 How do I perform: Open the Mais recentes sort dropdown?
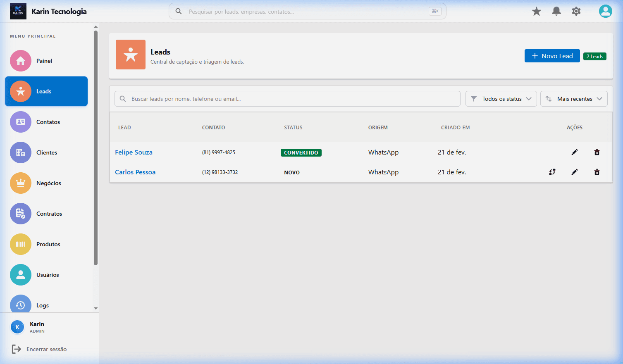[574, 99]
